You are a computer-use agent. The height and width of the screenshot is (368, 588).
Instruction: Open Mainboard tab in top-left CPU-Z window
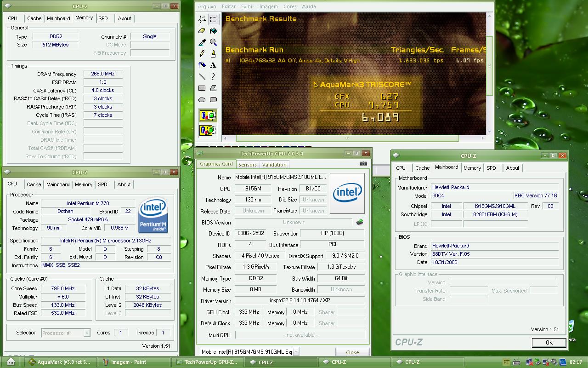pos(59,18)
